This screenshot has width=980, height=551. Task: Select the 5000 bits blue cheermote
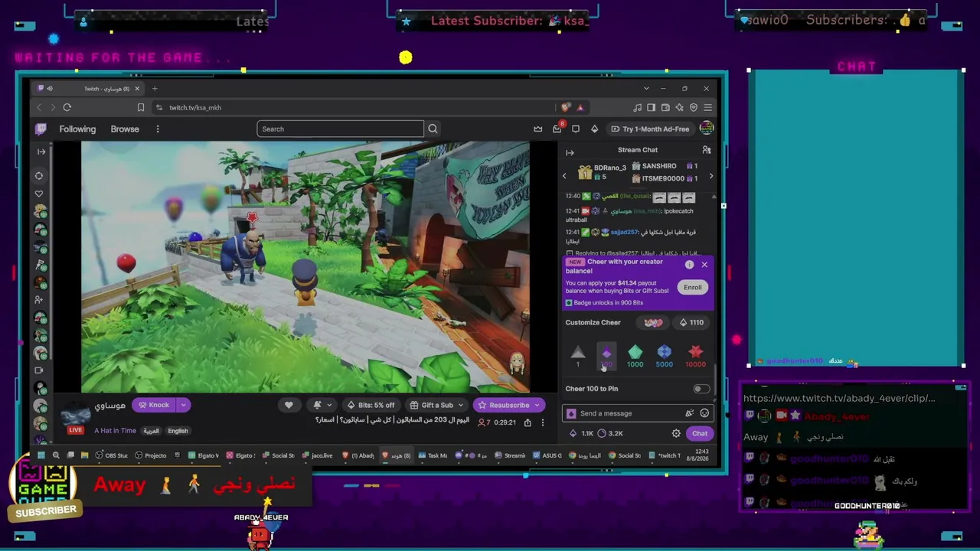(664, 356)
